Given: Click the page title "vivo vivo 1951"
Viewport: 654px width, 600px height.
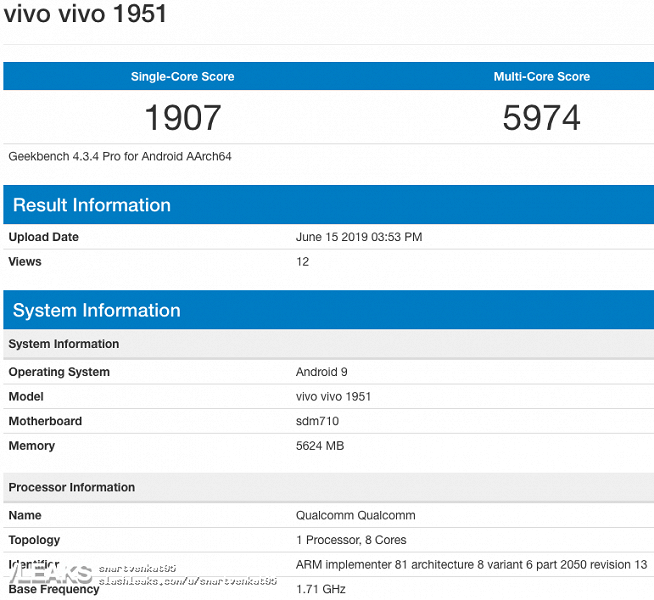Looking at the screenshot, I should coord(85,14).
